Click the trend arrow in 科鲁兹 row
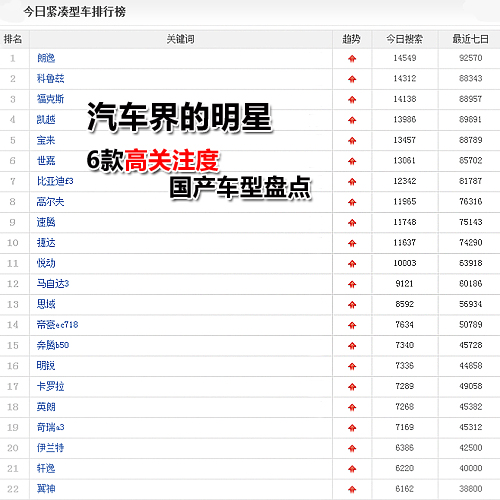 point(352,79)
